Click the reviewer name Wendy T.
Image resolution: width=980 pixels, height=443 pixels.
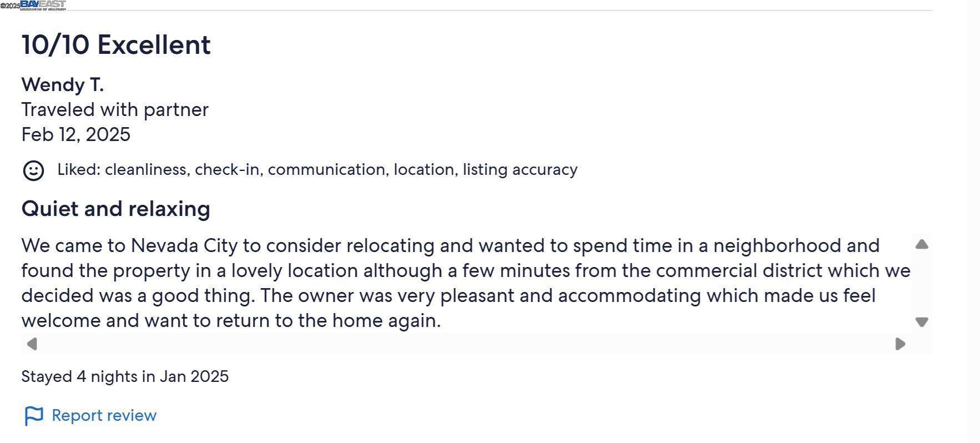pyautogui.click(x=63, y=85)
